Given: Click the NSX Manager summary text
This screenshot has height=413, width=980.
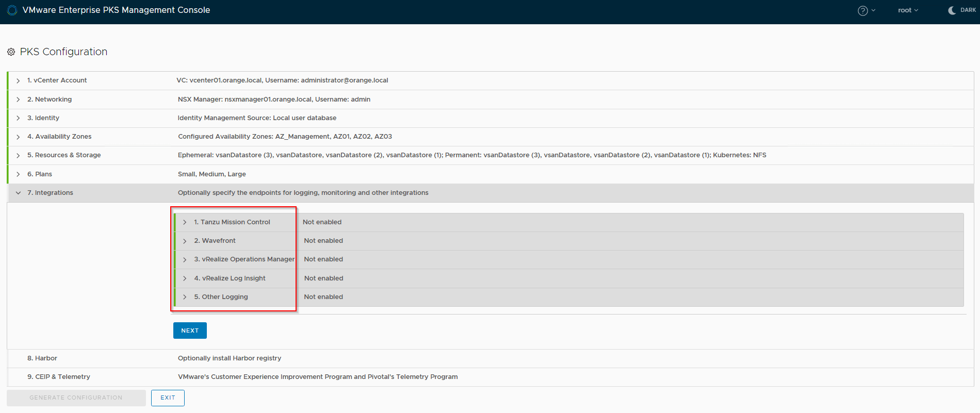Looking at the screenshot, I should coord(274,100).
